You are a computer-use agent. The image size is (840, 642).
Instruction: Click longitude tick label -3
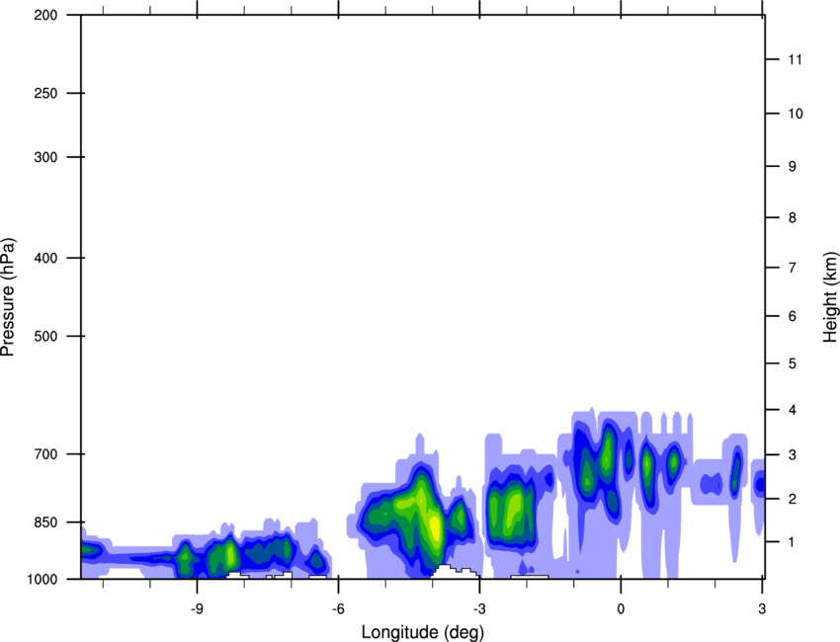click(x=479, y=608)
